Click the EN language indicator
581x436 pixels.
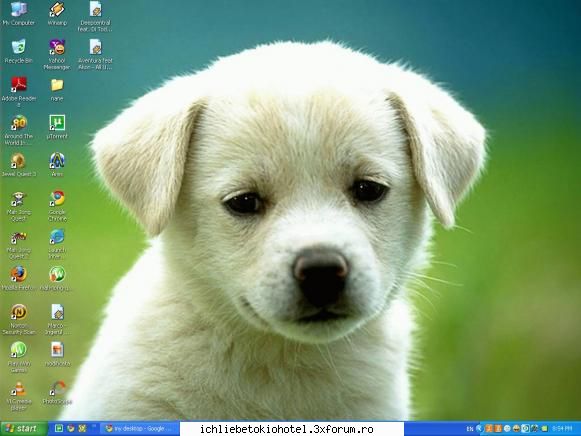tap(470, 429)
